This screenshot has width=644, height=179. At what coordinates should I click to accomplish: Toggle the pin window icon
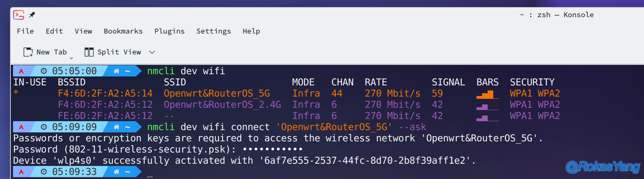point(32,15)
